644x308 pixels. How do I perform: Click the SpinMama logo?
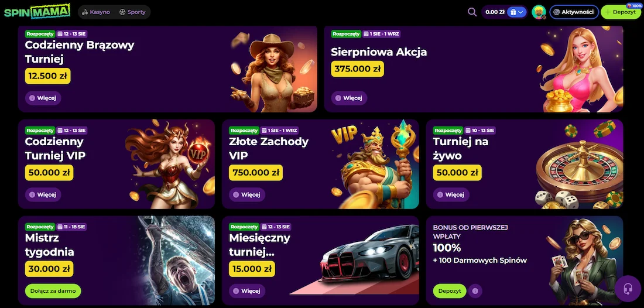point(37,12)
